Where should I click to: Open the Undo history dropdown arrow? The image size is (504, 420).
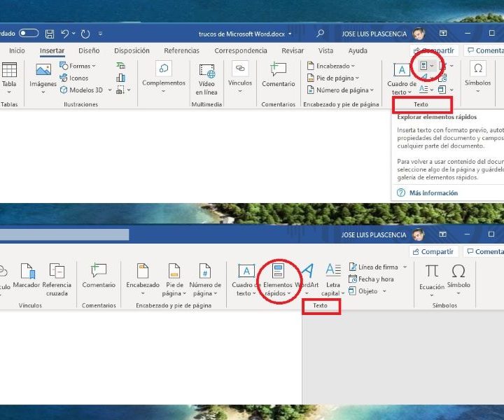(74, 33)
